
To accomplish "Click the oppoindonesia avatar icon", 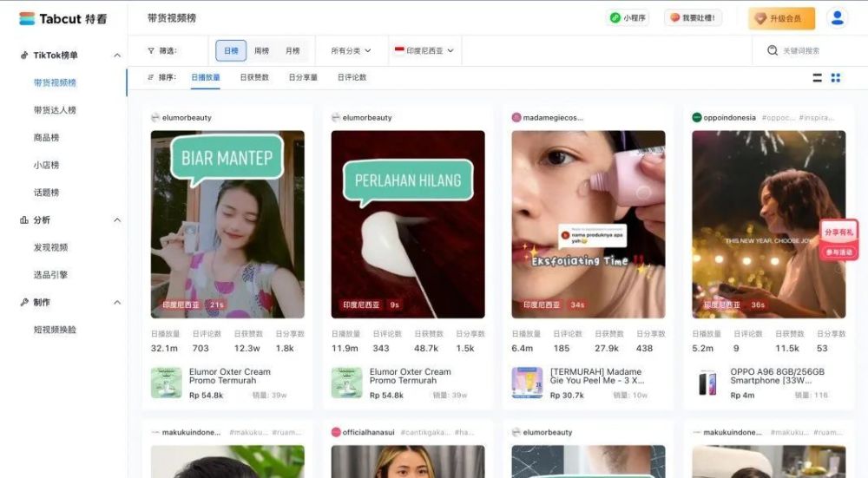I will (697, 117).
